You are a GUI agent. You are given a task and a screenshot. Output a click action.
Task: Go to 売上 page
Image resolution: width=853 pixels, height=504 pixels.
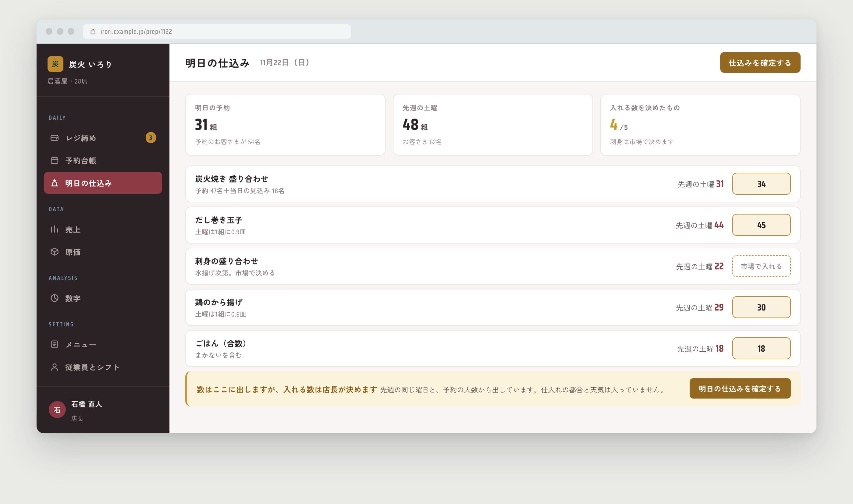click(x=103, y=229)
